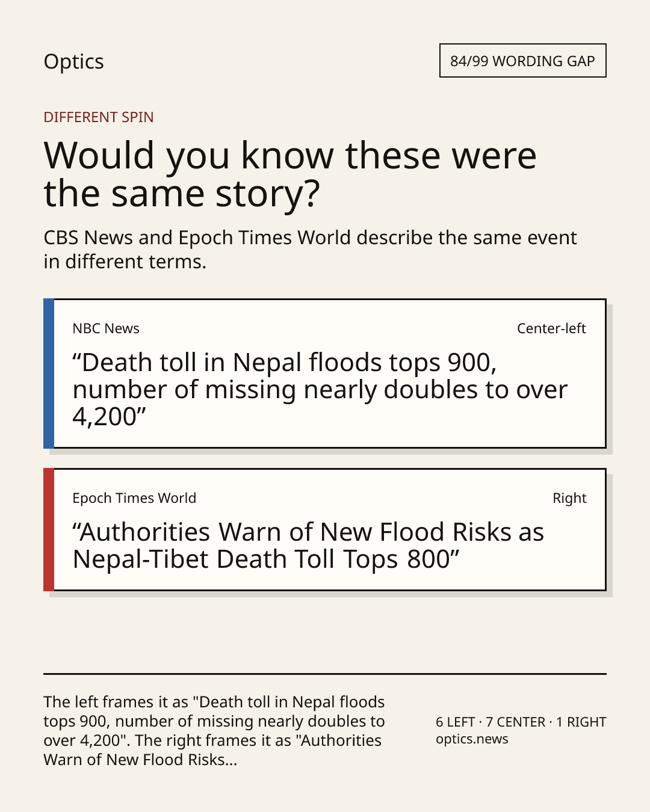The width and height of the screenshot is (650, 812).
Task: Click the main headline about same story
Action: point(290,174)
